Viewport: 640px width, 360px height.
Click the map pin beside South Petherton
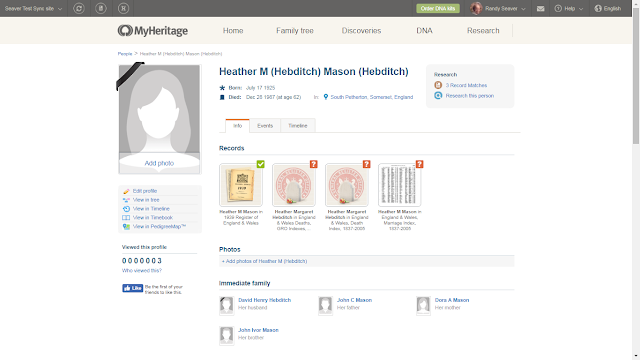click(326, 97)
